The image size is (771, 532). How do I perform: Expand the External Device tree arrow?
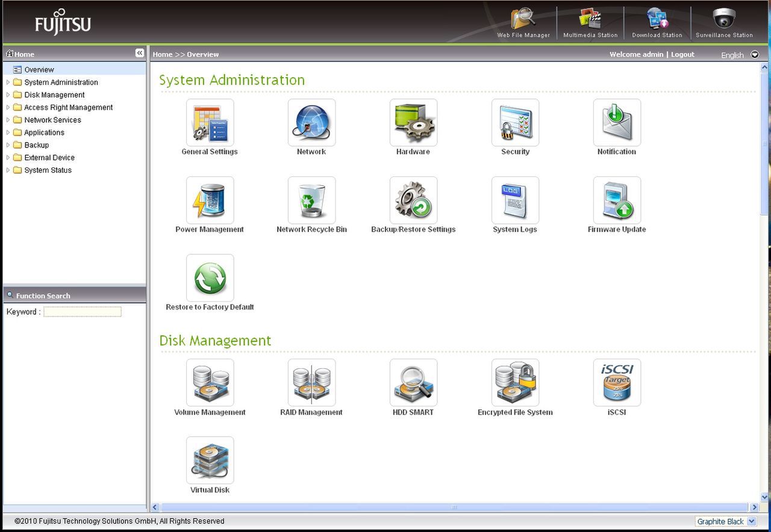point(8,158)
